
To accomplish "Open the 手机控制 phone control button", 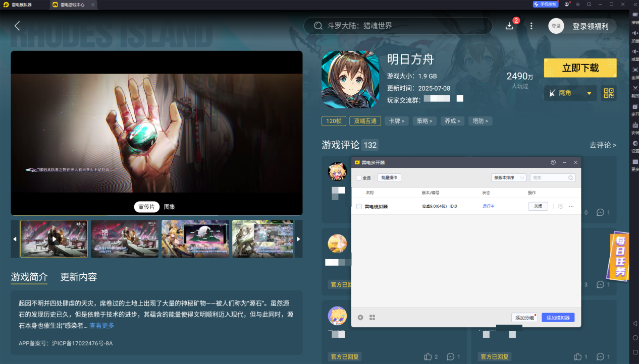I will pos(545,4).
